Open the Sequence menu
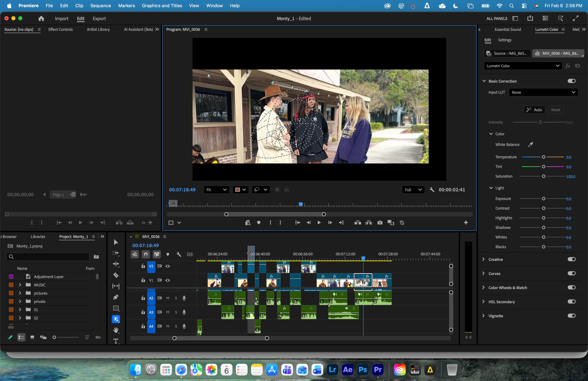This screenshot has height=381, width=588. [100, 6]
